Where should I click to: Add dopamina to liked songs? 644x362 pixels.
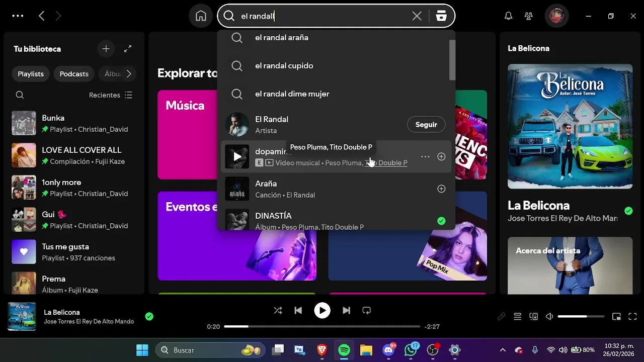[441, 157]
